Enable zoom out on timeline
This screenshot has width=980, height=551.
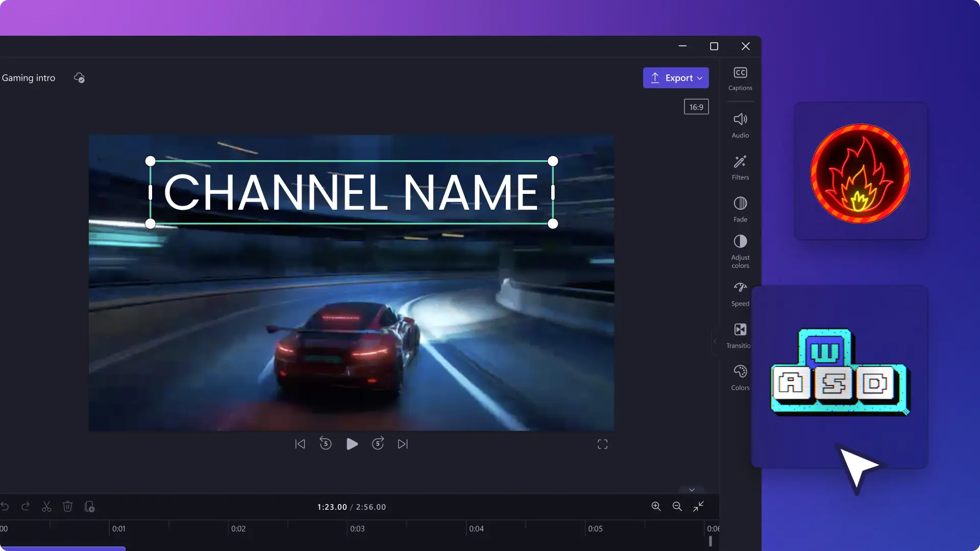point(677,506)
